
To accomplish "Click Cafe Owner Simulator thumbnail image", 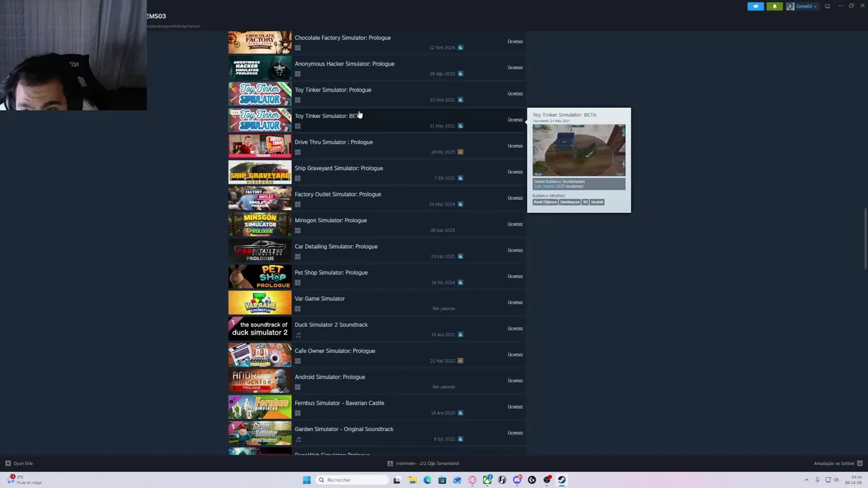I will [x=260, y=355].
